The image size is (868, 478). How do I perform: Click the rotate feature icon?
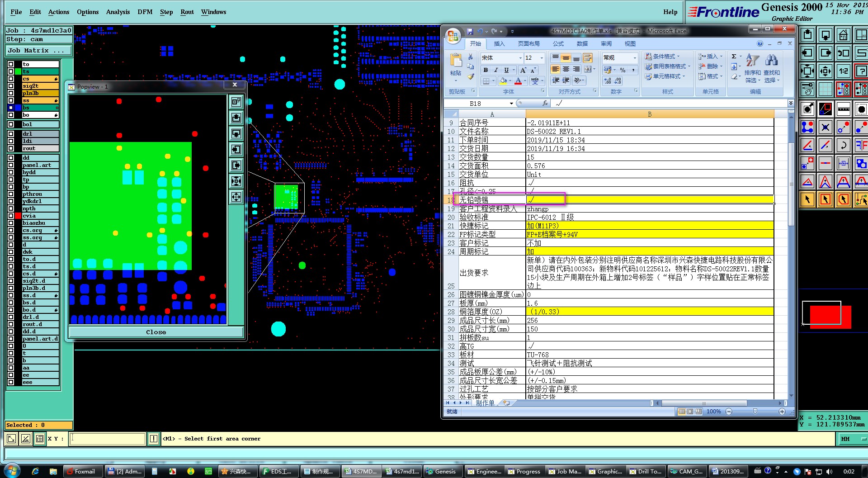click(x=844, y=145)
